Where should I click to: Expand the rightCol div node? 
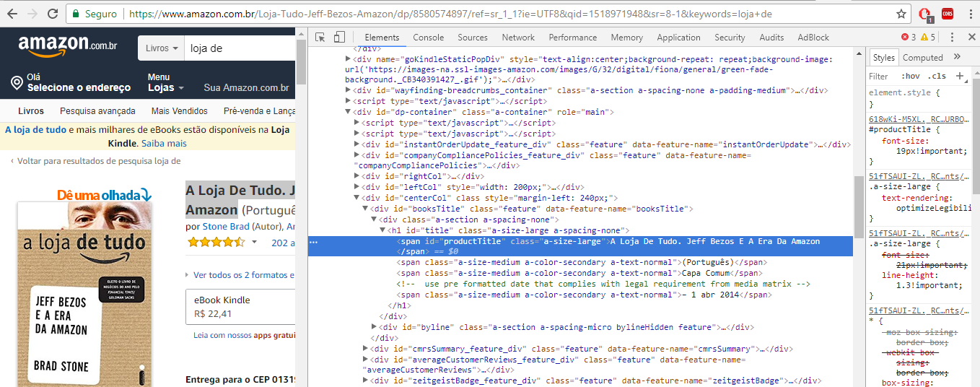(357, 176)
